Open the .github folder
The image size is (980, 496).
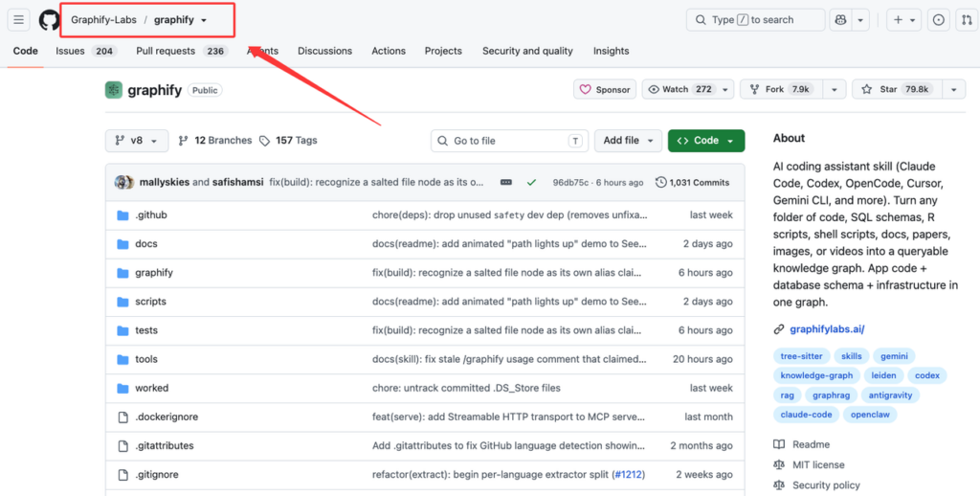[151, 215]
